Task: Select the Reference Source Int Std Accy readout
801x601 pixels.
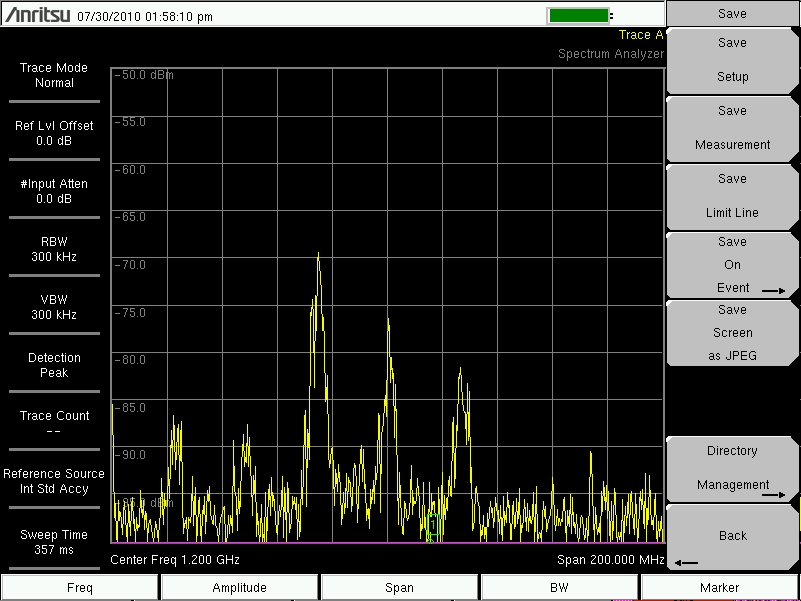Action: coord(54,481)
